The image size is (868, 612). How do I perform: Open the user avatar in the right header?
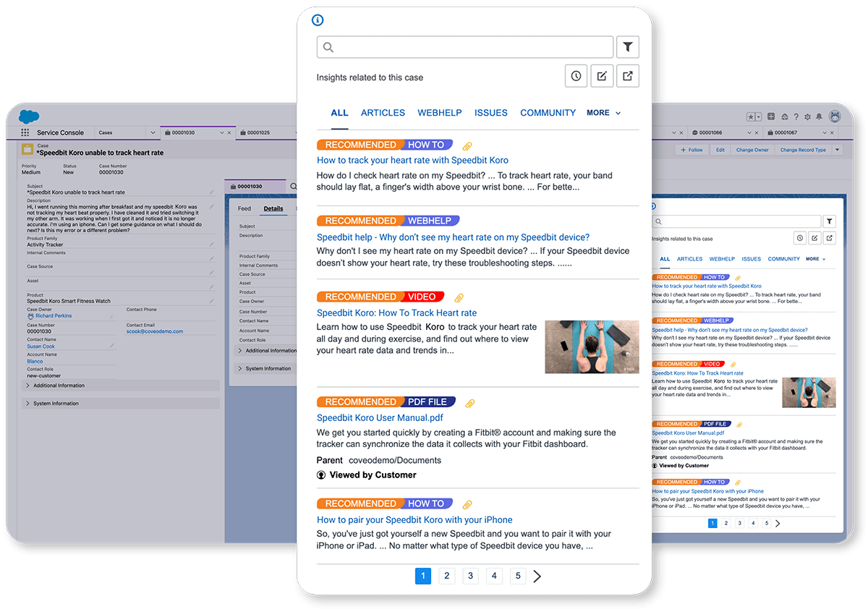click(835, 116)
